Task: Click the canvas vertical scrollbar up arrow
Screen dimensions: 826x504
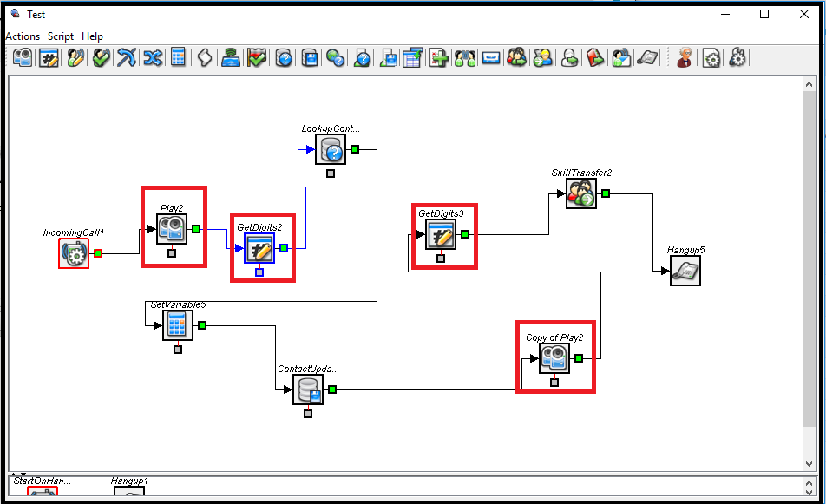Action: (810, 84)
